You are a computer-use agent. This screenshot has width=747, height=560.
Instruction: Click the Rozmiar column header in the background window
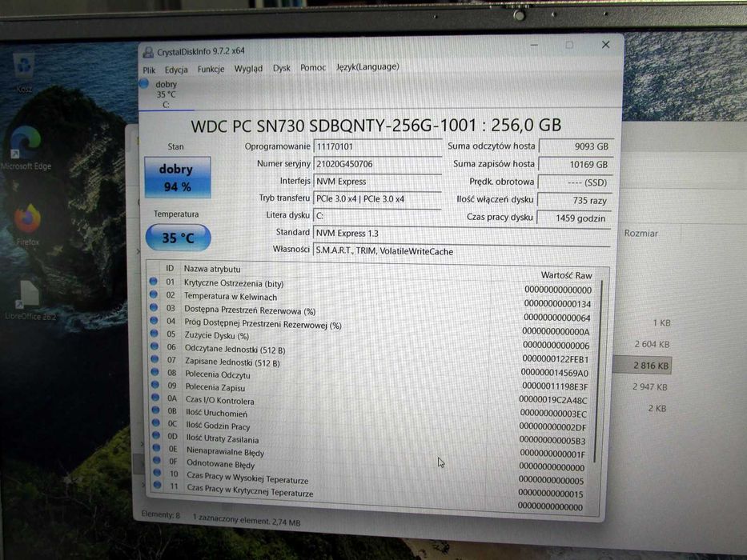coord(641,234)
